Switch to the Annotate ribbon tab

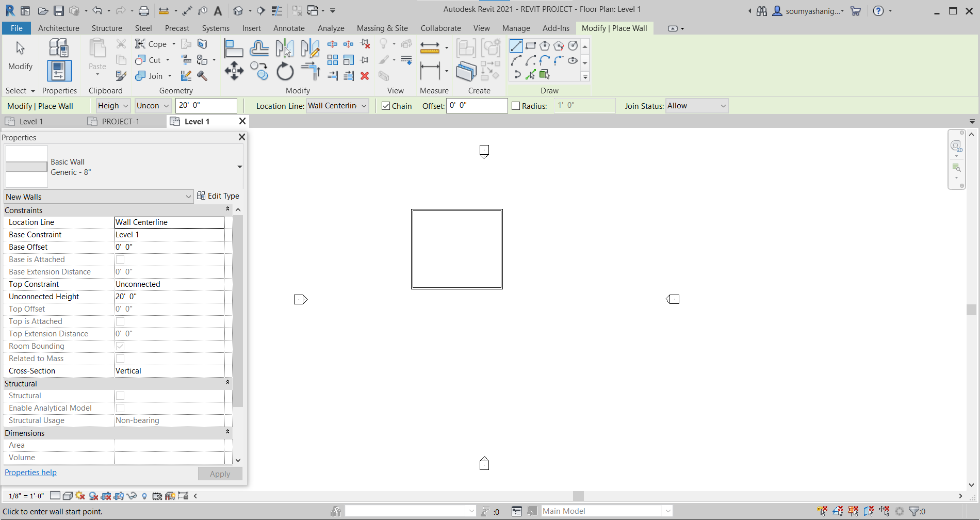click(x=289, y=28)
